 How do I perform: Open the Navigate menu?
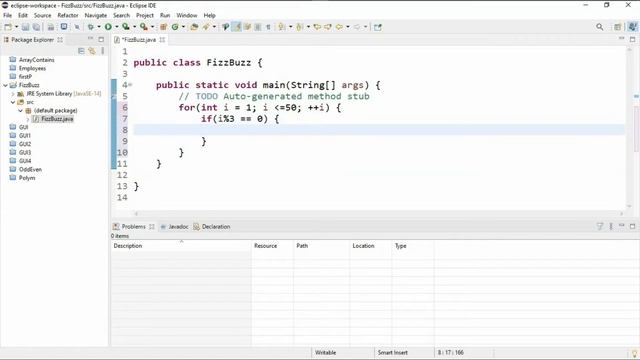click(x=96, y=16)
